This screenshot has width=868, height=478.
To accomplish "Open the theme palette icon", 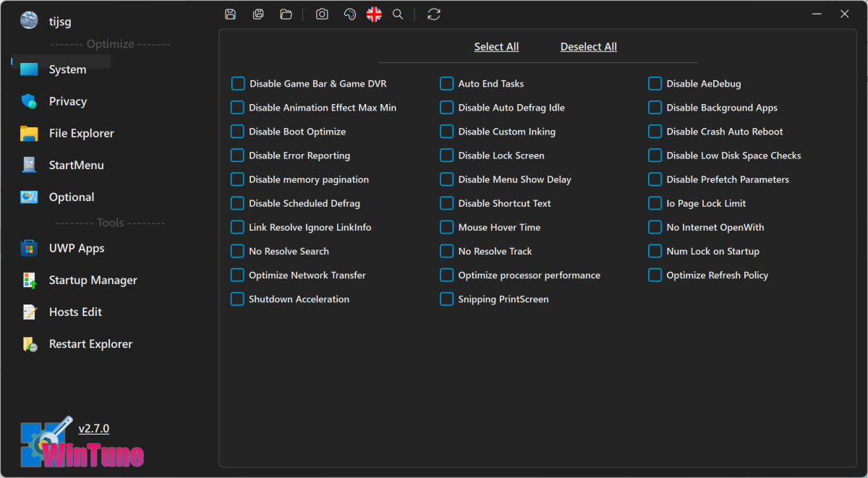I will click(350, 14).
